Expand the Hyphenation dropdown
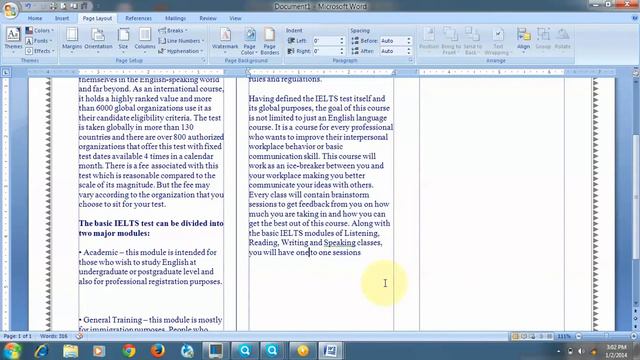The height and width of the screenshot is (360, 640). pyautogui.click(x=180, y=51)
